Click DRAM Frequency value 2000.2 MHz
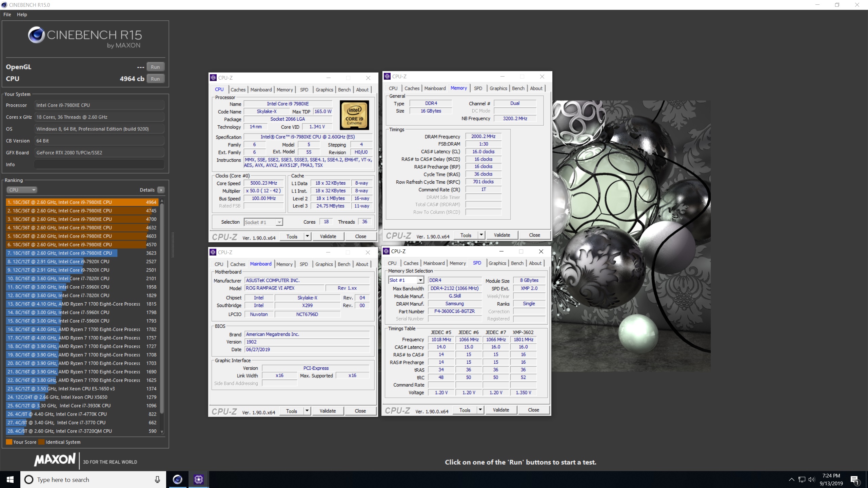The image size is (868, 488). pos(483,136)
